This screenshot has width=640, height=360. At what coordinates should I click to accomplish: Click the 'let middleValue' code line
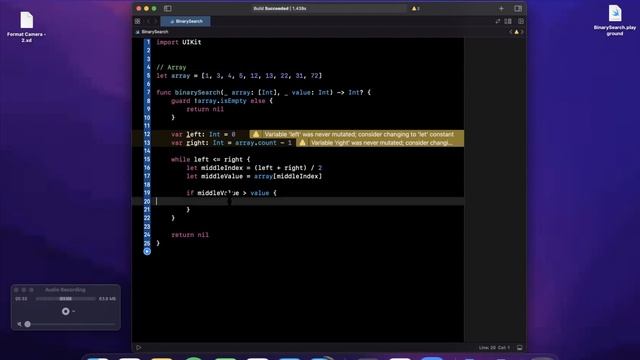tap(254, 176)
